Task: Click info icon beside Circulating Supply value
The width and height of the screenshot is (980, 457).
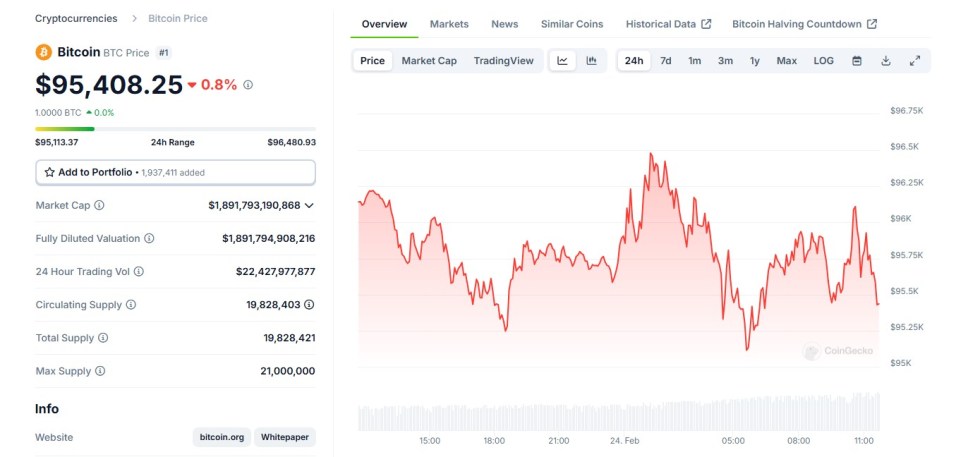Action: tap(309, 305)
